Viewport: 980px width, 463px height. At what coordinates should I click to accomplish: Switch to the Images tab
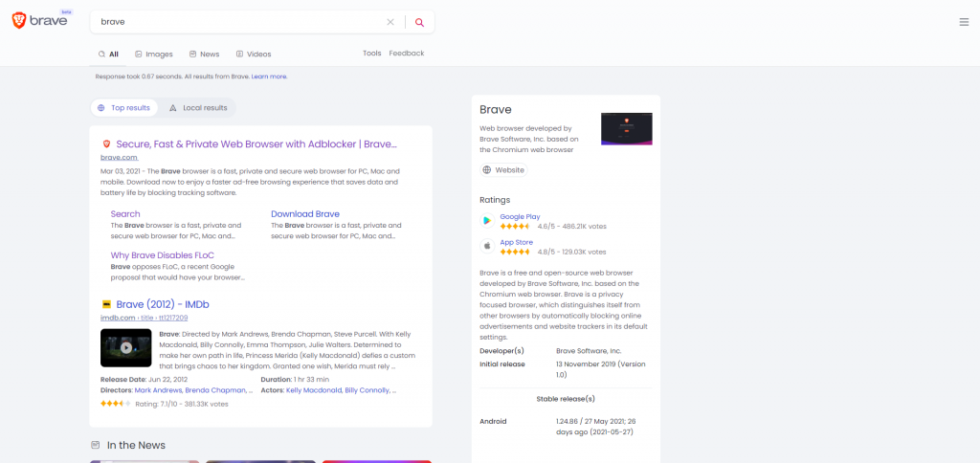[154, 55]
